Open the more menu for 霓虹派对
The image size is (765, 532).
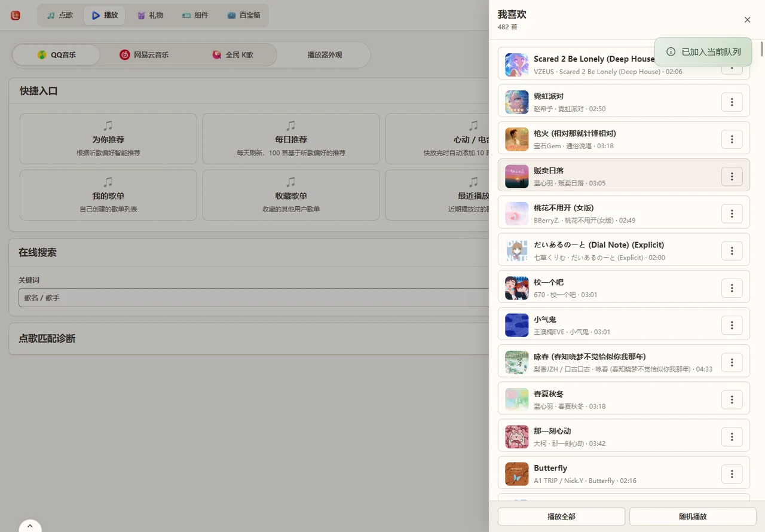tap(732, 102)
